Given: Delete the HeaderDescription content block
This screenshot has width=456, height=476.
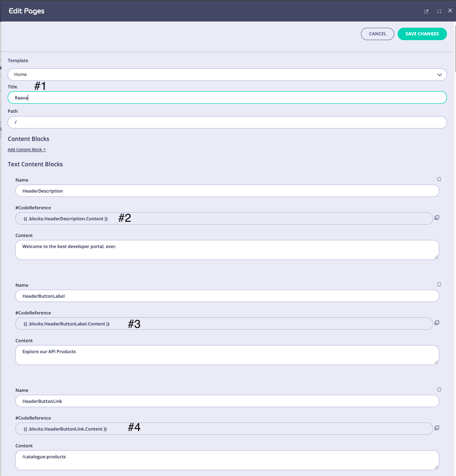Looking at the screenshot, I should 439,179.
